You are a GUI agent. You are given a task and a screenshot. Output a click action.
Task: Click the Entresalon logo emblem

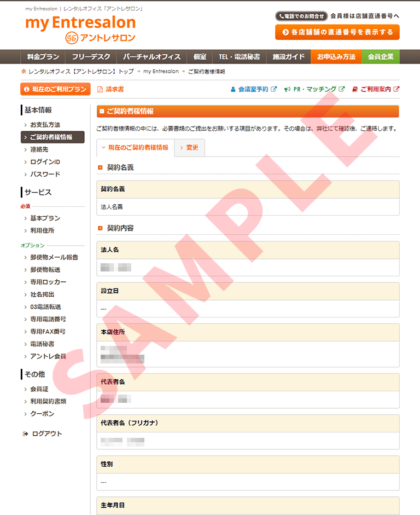[x=72, y=37]
